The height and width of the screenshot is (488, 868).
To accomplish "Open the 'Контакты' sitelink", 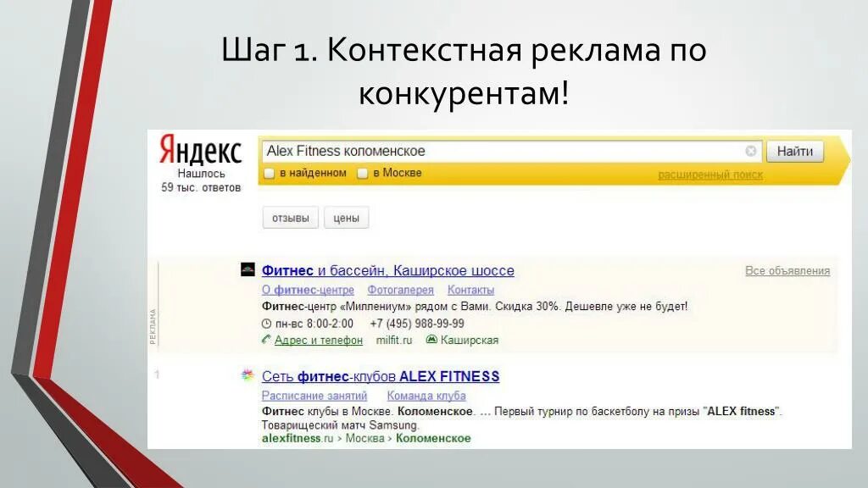I will click(x=470, y=290).
